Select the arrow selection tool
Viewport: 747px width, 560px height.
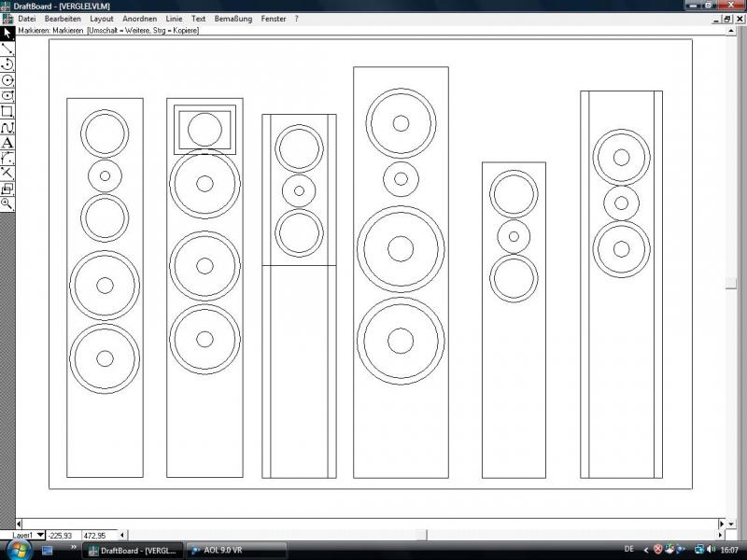7,33
